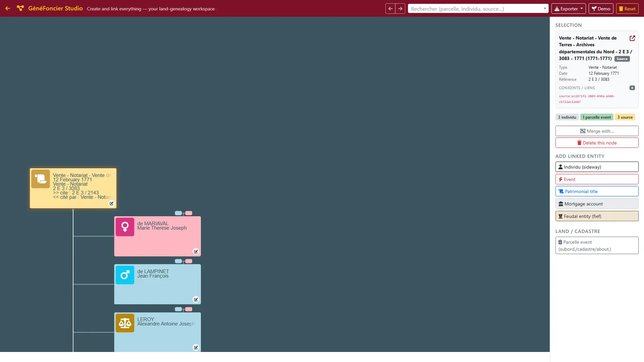Screen dimensions: 644x362
Task: Click the GénéFoncier Studio title text
Action: tap(56, 8)
